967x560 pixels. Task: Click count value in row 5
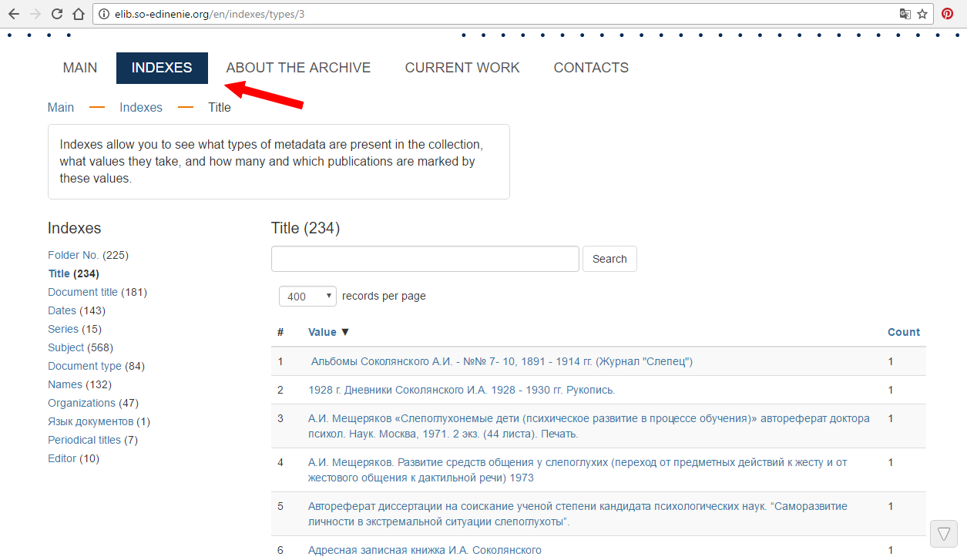click(891, 506)
